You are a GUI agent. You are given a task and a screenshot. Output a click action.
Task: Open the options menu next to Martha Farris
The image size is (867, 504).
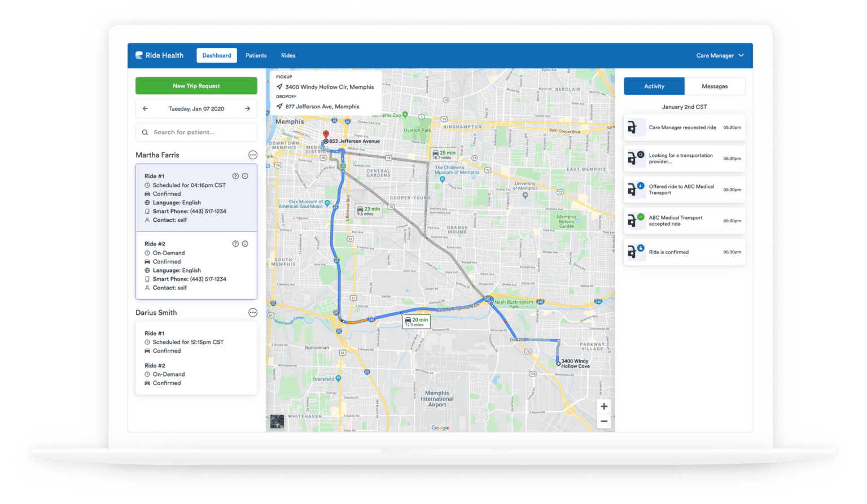[252, 155]
